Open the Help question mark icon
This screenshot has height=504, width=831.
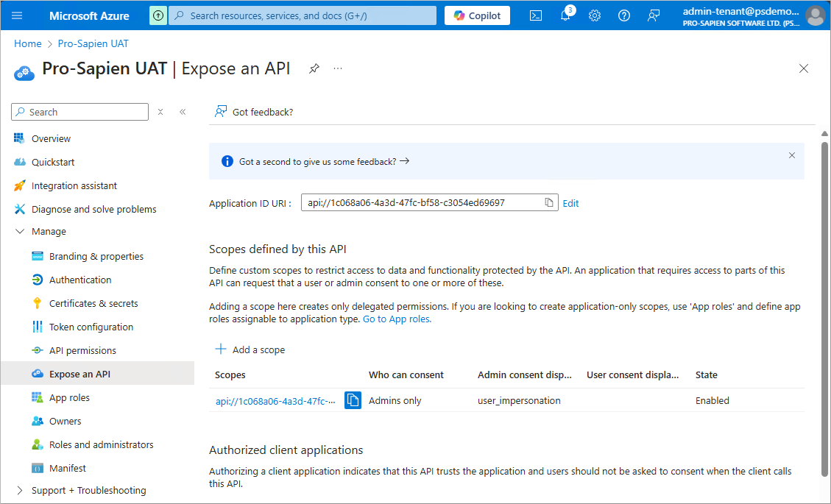coord(624,15)
